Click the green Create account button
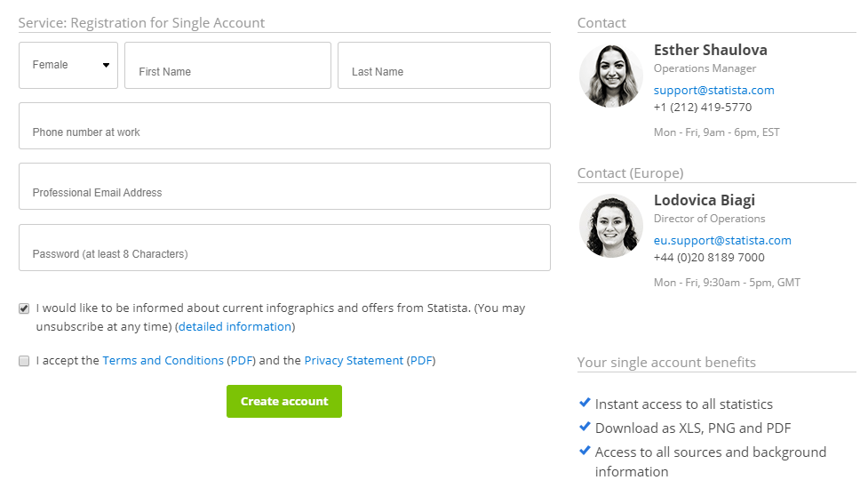This screenshot has height=496, width=868. click(x=284, y=402)
